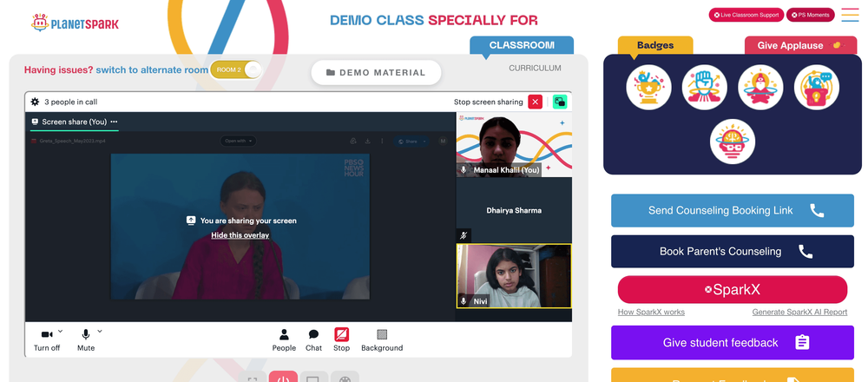Screen dimensions: 868x382
Task: Expand camera options chevron
Action: pos(61,332)
